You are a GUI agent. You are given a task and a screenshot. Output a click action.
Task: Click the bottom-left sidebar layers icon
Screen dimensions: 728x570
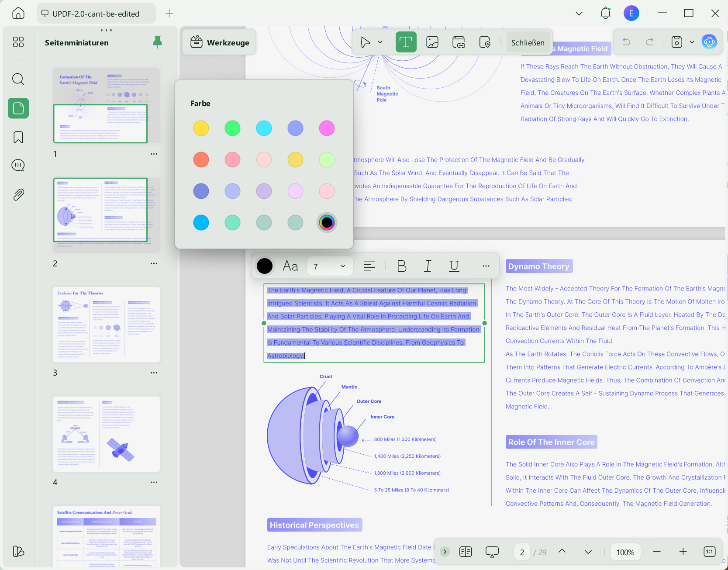point(18,551)
